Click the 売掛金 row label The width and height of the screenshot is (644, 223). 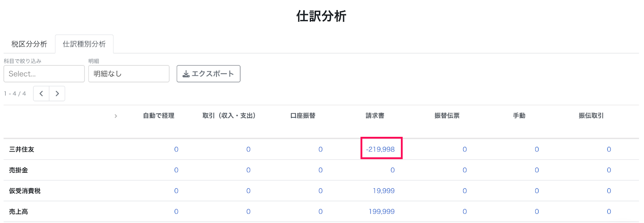coord(19,170)
